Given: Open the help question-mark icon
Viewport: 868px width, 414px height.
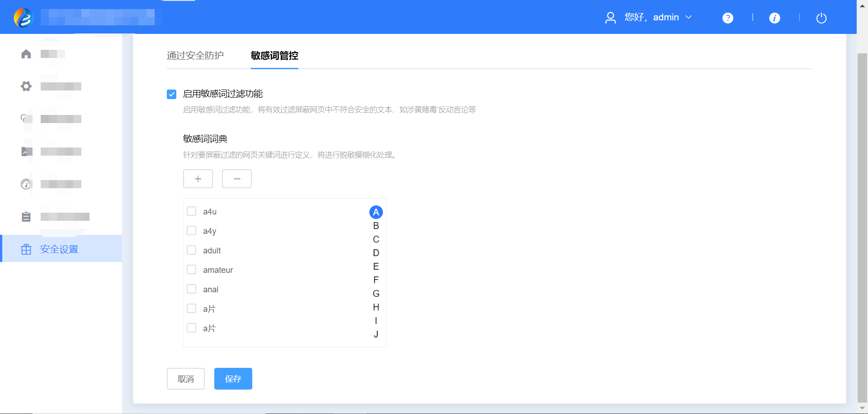Looking at the screenshot, I should click(728, 18).
